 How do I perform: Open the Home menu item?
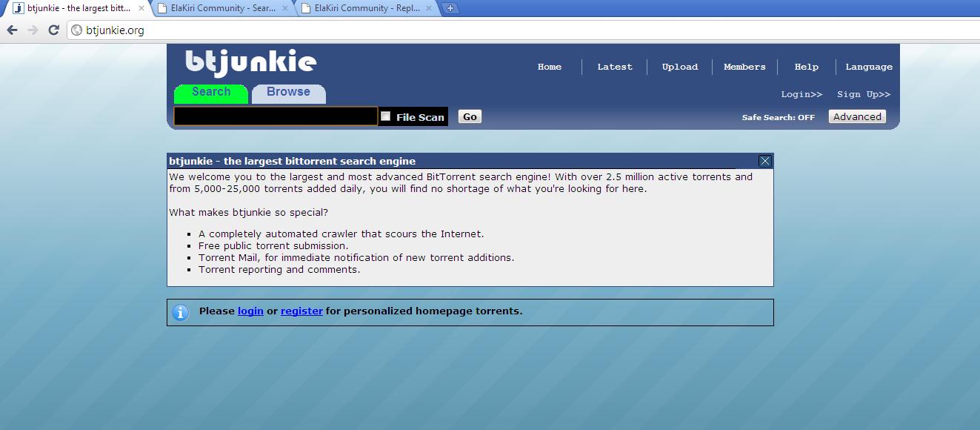pyautogui.click(x=550, y=67)
